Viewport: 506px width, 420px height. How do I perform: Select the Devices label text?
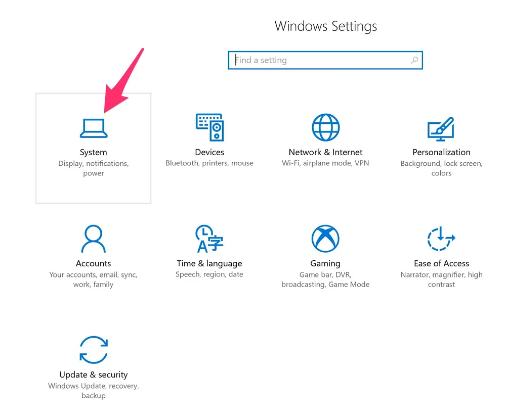[209, 152]
